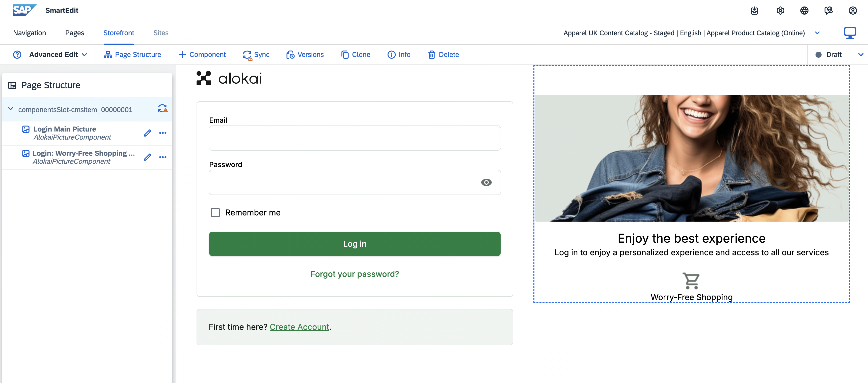Open more options for Worry-Free Shopping component

click(163, 157)
